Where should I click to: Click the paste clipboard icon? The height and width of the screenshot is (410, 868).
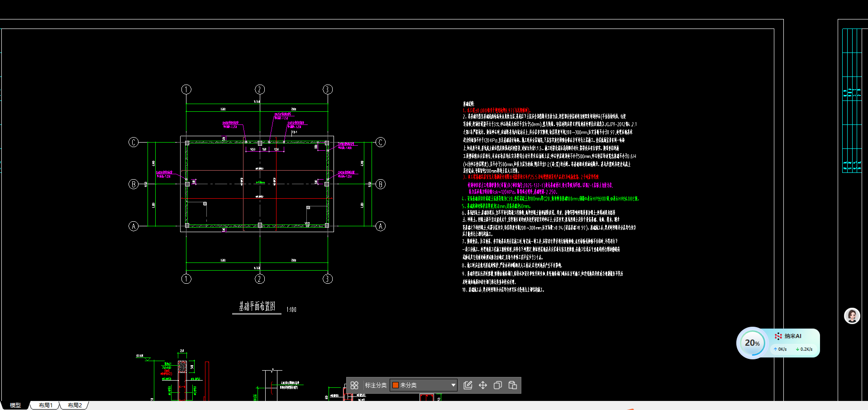click(x=513, y=385)
